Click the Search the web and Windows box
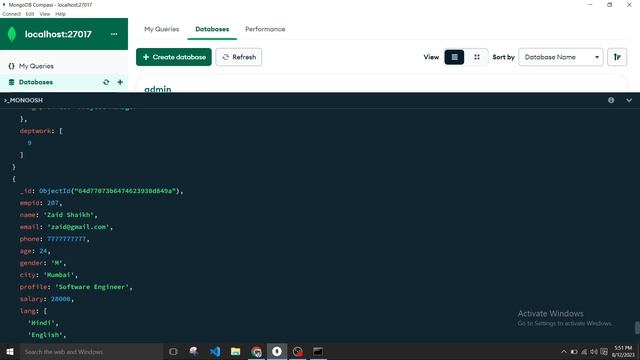 coord(91,351)
